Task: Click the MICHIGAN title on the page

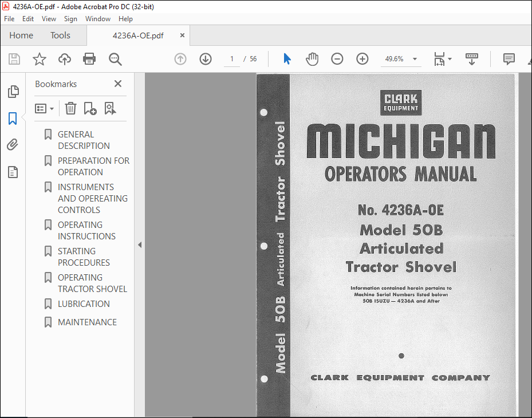Action: tap(401, 141)
